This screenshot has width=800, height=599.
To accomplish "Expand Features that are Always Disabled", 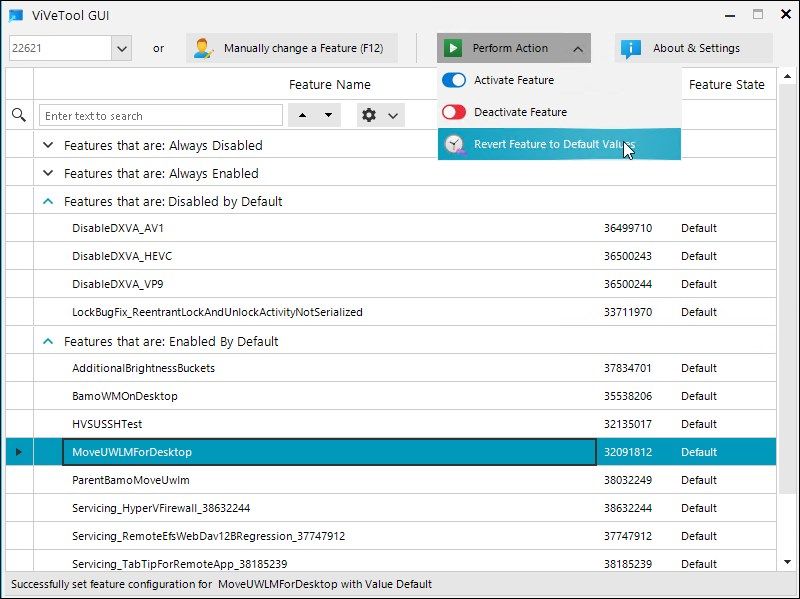I will [47, 145].
